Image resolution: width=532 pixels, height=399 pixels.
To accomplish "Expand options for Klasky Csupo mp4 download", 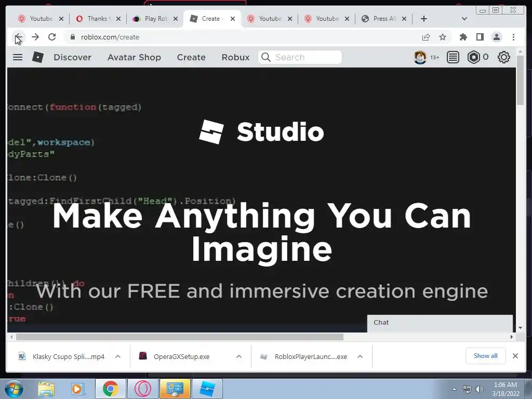I will coord(118,356).
